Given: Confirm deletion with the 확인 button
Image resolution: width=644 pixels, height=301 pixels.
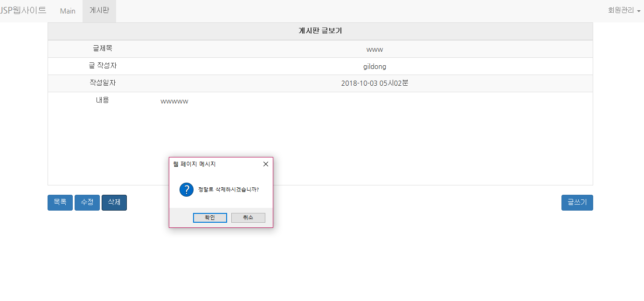Looking at the screenshot, I should pos(210,218).
